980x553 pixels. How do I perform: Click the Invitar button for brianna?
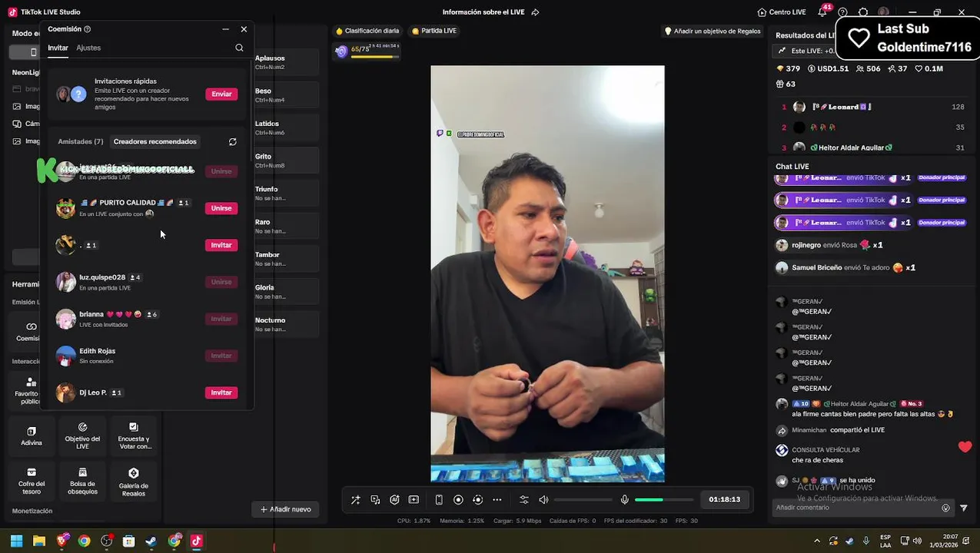click(221, 319)
